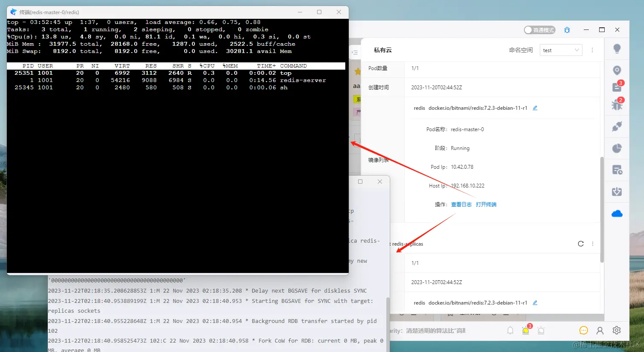Click the blue bug debug icon in title bar
This screenshot has height=352, width=644.
click(x=567, y=30)
